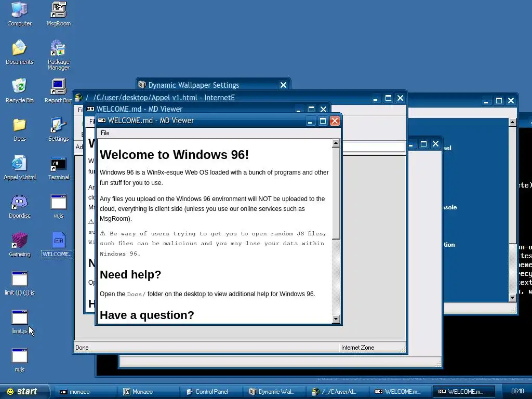Maximize the InternetE browser window
The image size is (532, 399).
tap(388, 98)
